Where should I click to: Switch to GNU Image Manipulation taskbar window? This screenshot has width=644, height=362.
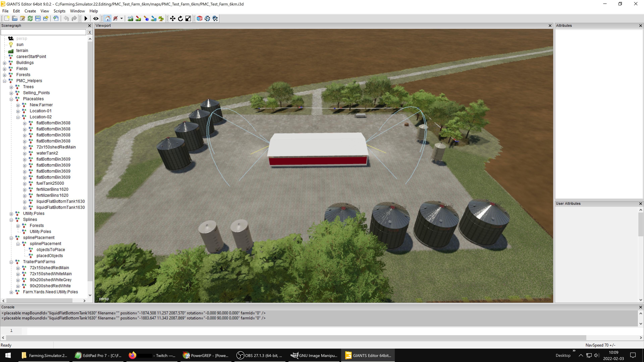314,355
